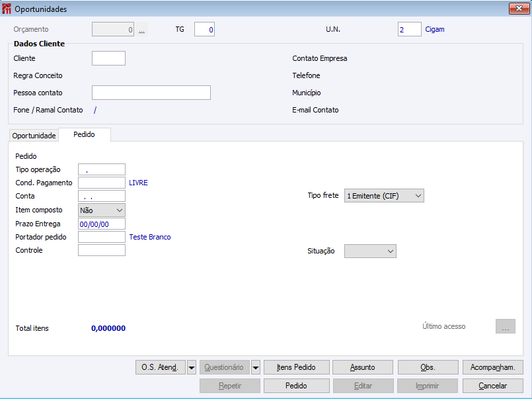Image resolution: width=532 pixels, height=399 pixels.
Task: Expand the O.S. Atend. dropdown arrow
Action: [192, 367]
